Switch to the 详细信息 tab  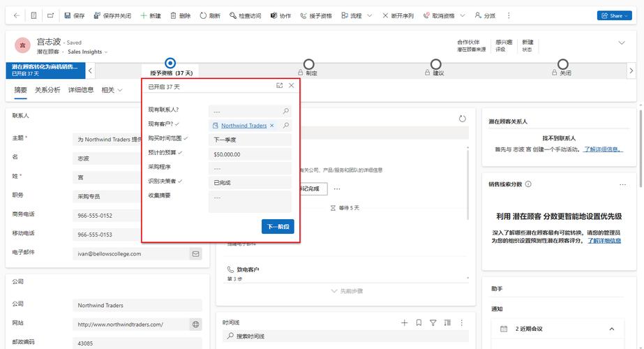pos(80,90)
